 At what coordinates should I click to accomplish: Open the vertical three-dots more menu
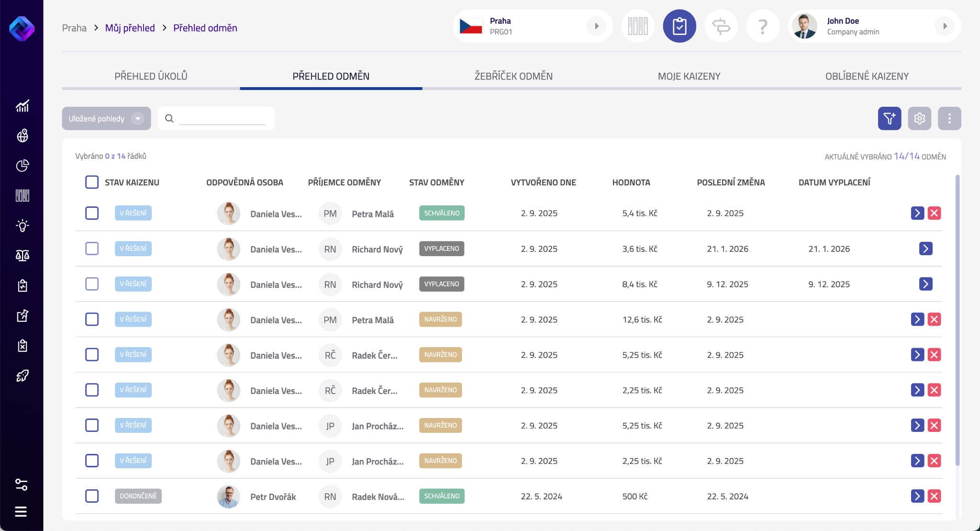pyautogui.click(x=949, y=118)
